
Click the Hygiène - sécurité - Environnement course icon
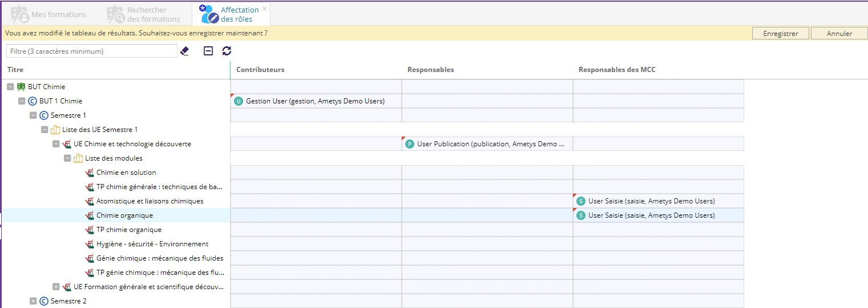[x=90, y=244]
